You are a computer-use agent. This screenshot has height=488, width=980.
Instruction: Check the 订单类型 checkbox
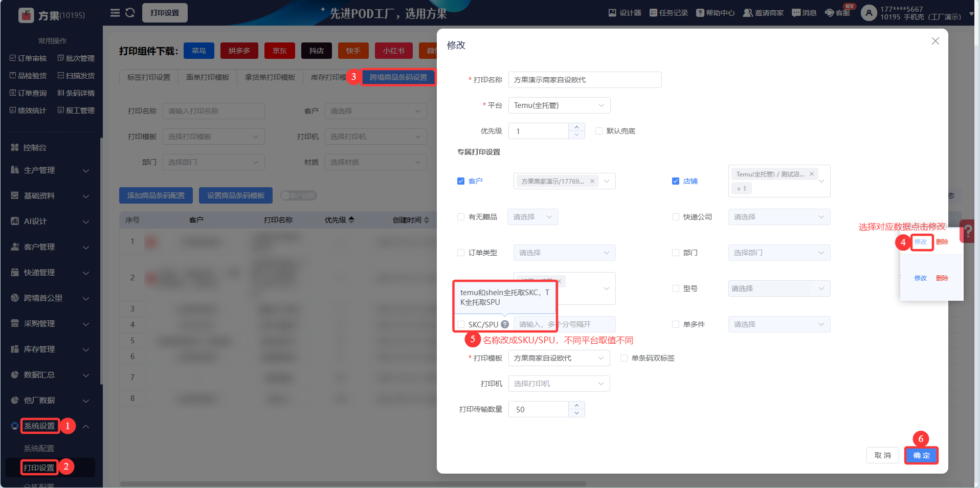pos(461,253)
